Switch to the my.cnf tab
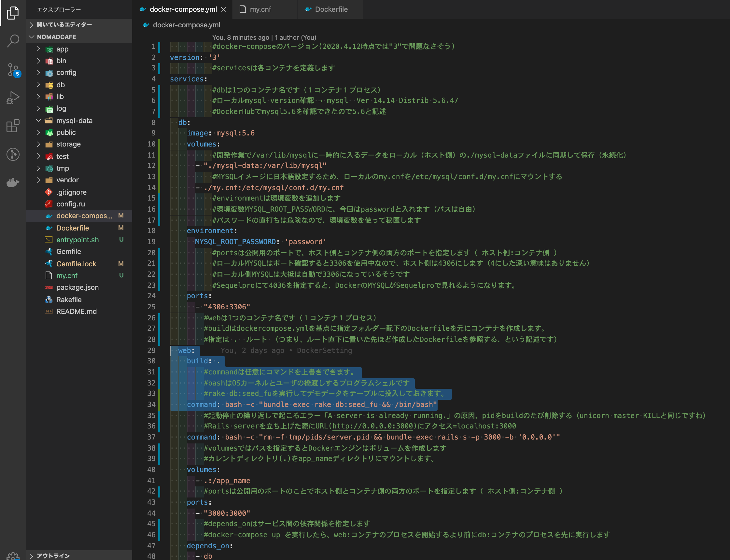The image size is (730, 560). click(260, 9)
